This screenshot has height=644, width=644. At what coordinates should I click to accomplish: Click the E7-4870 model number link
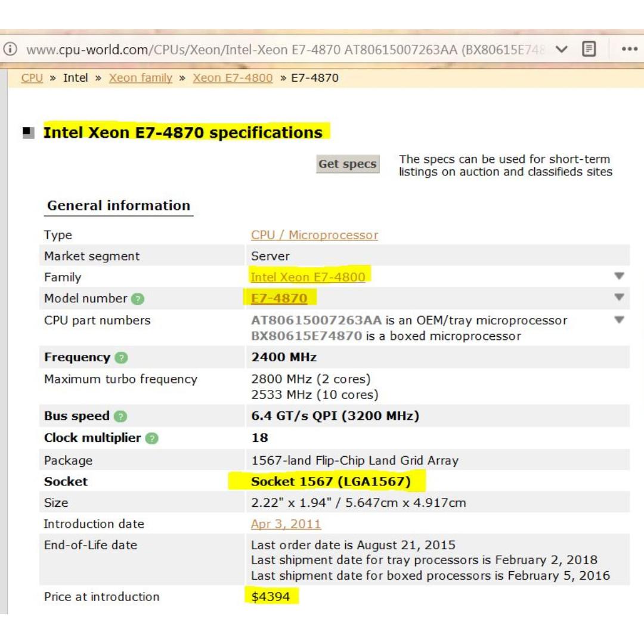tap(279, 298)
